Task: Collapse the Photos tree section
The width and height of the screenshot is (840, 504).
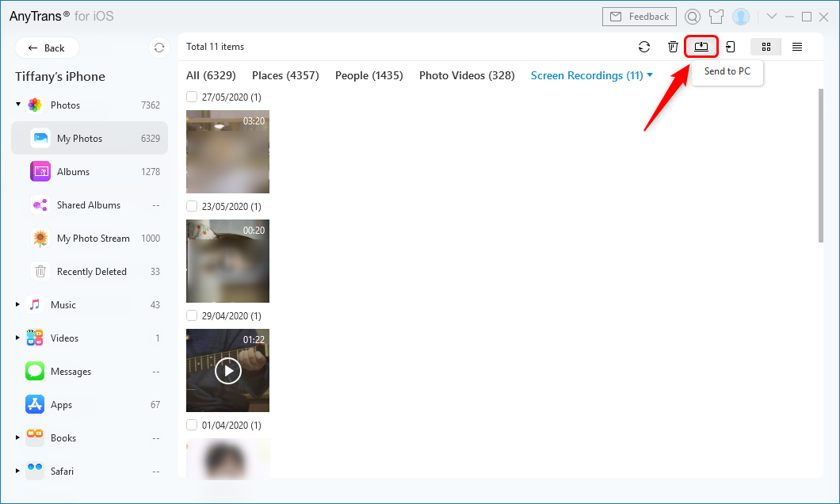Action: [18, 105]
